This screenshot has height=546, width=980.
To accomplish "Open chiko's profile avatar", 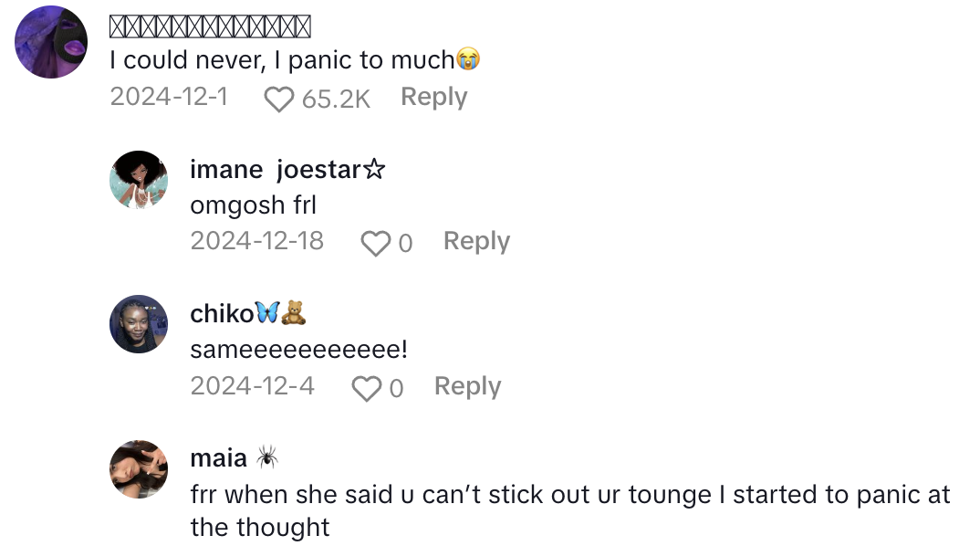I will click(x=139, y=324).
